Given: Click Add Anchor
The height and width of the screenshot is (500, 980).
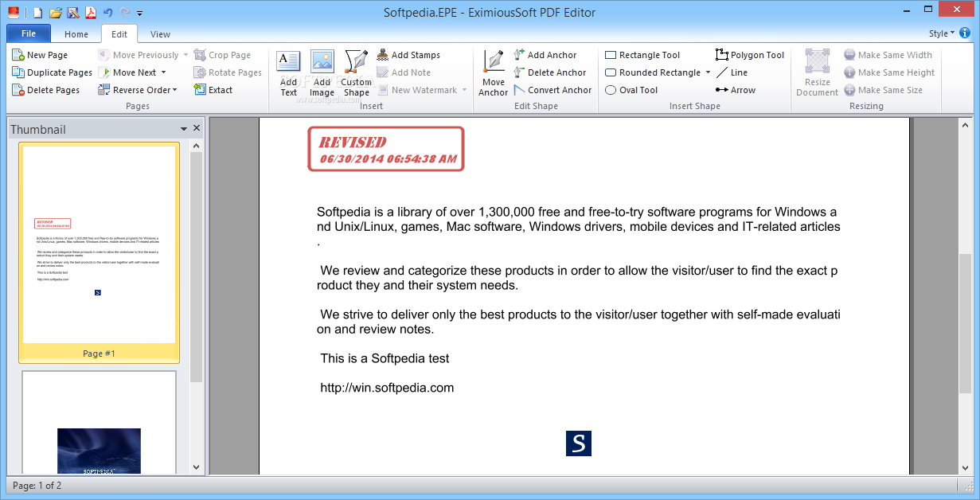Looking at the screenshot, I should tap(545, 55).
